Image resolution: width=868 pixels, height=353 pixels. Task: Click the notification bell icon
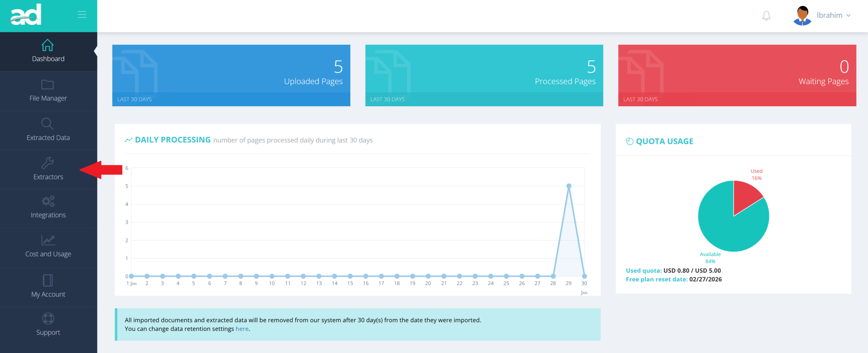(x=766, y=16)
